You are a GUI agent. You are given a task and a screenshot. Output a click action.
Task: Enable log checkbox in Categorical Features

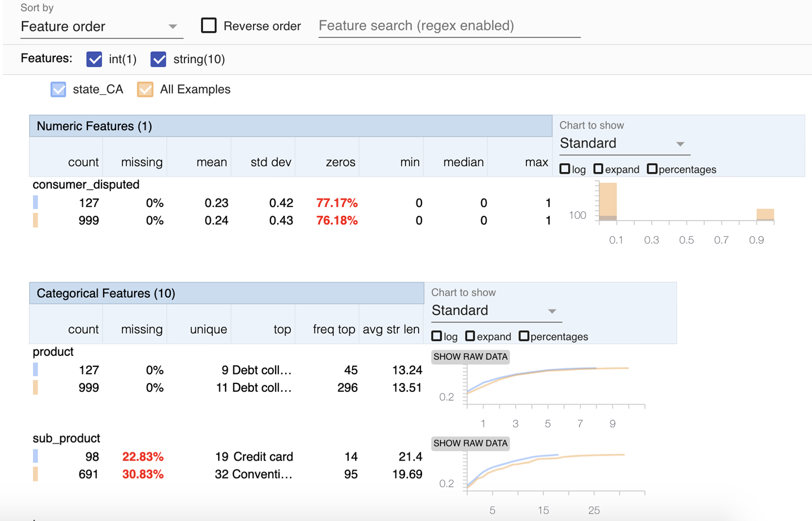coord(437,336)
